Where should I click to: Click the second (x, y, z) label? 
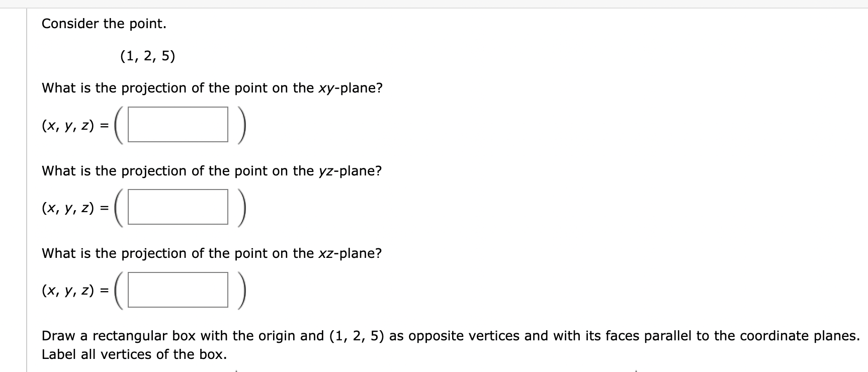[x=68, y=208]
